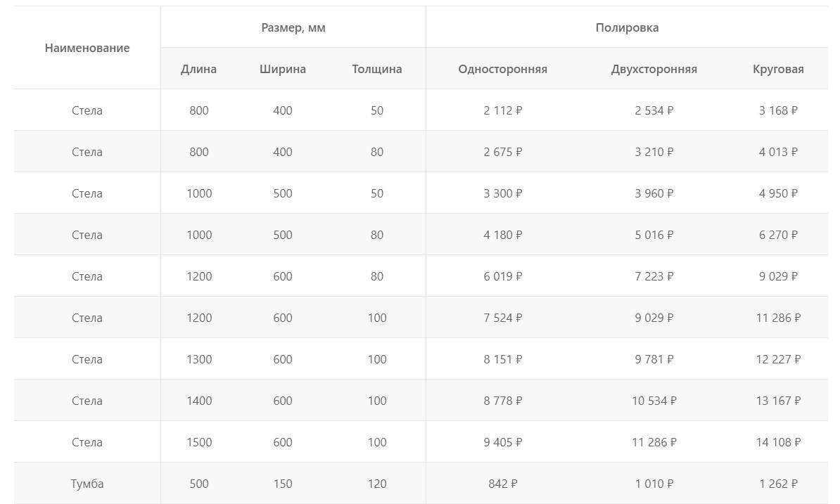
Task: Select the 9 781 ₽ price cell
Action: (x=654, y=359)
